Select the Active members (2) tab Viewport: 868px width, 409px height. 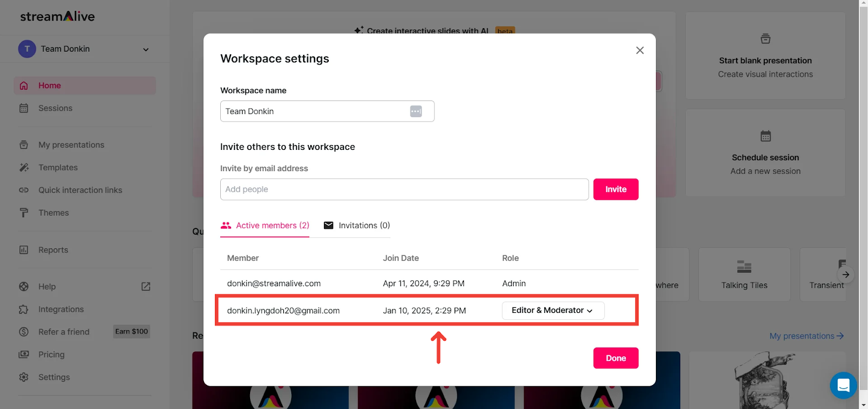point(265,225)
